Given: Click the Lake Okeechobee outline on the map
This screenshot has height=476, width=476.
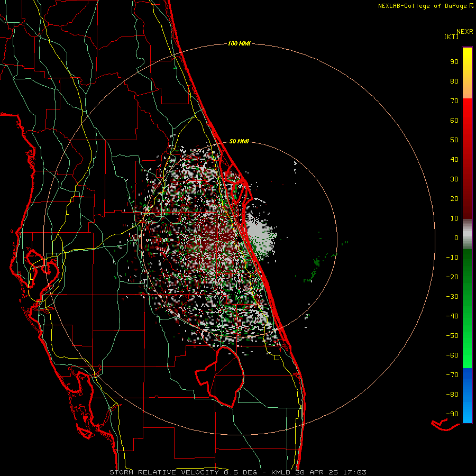Looking at the screenshot, I should 220,377.
